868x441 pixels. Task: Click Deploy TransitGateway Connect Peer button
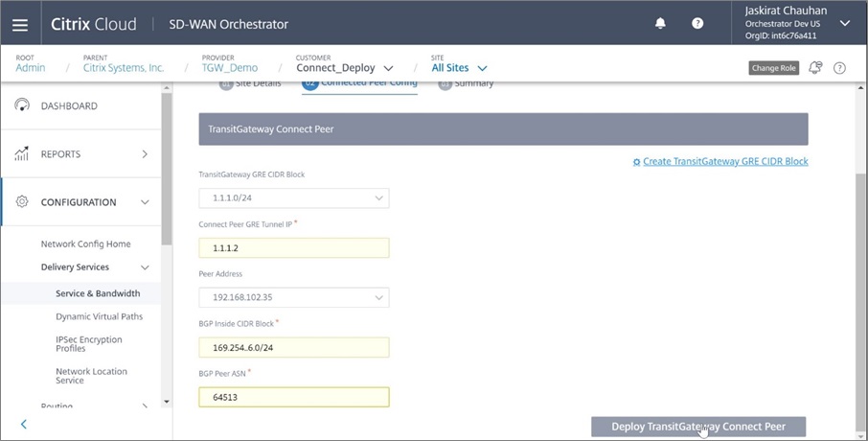pyautogui.click(x=698, y=427)
